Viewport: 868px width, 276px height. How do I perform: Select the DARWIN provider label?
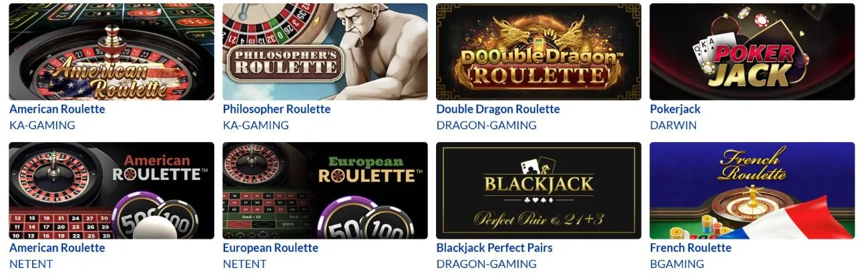pos(673,125)
